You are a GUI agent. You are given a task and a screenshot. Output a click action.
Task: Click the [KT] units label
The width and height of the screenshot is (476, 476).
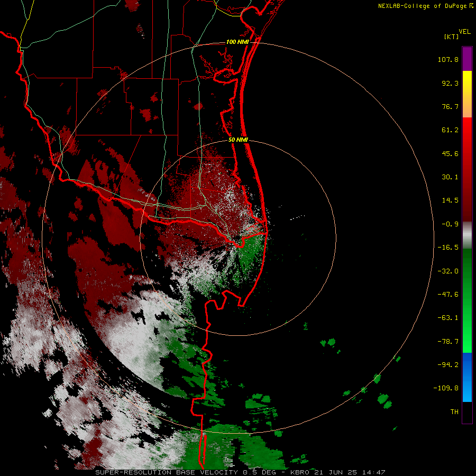[x=452, y=36]
